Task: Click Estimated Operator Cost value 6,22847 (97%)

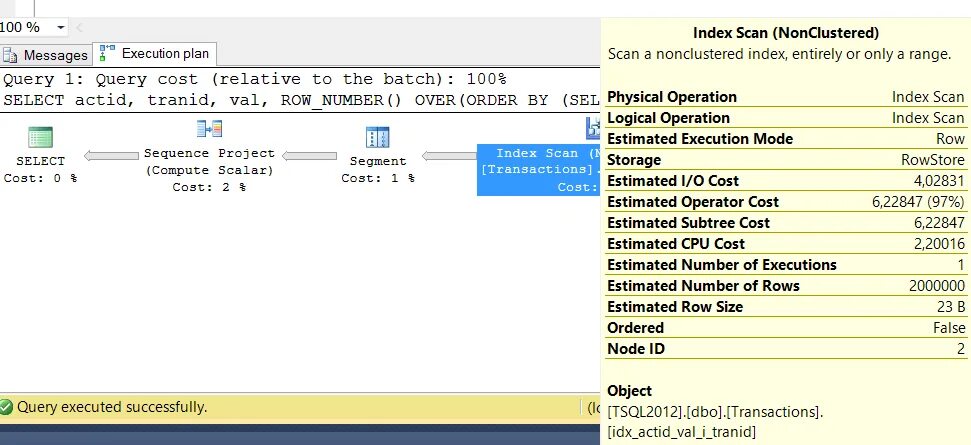Action: pyautogui.click(x=918, y=202)
